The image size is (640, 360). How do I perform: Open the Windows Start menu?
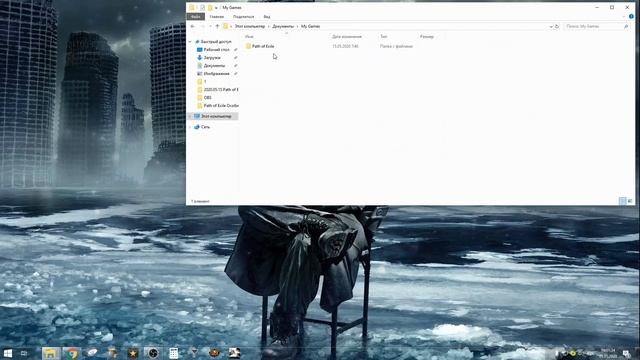[7, 353]
